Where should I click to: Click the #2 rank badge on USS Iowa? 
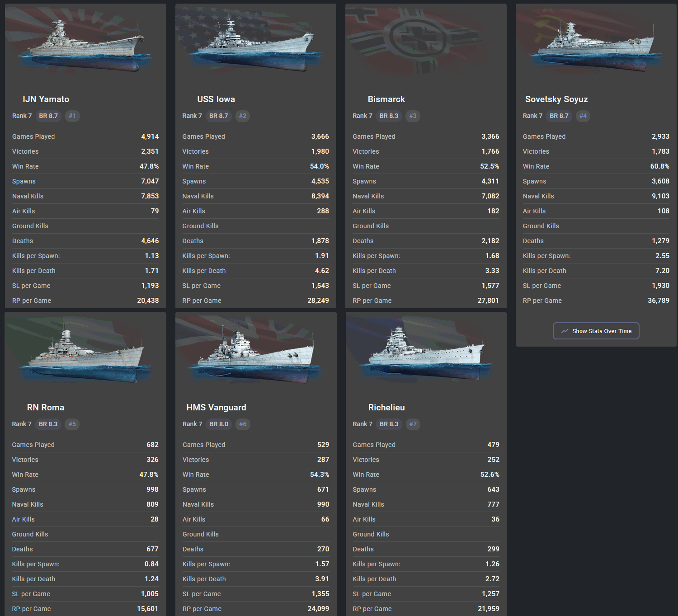(243, 116)
